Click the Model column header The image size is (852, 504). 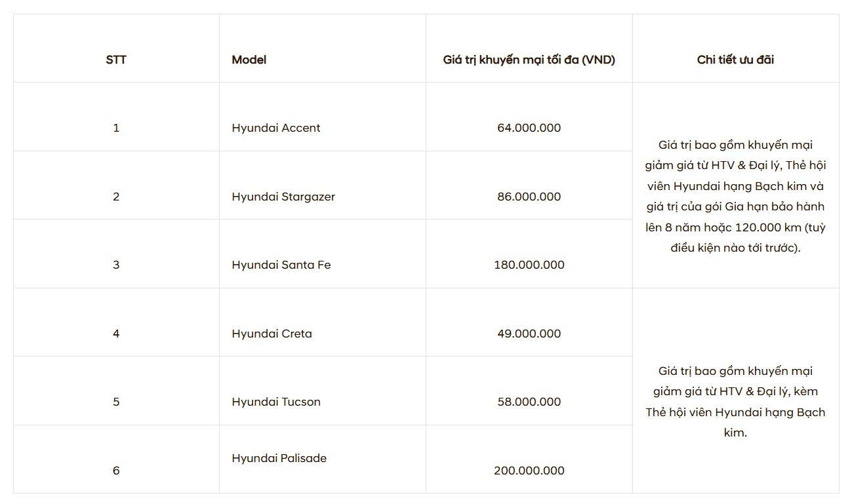coord(249,60)
